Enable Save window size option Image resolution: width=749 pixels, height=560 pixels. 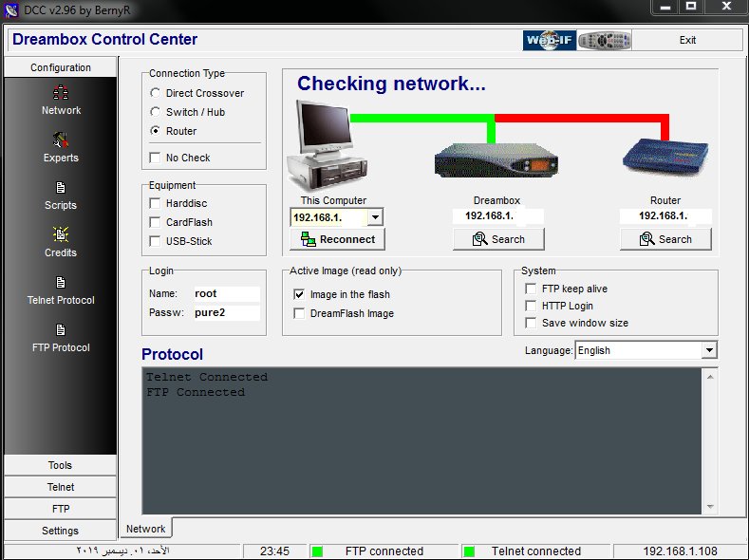click(x=531, y=324)
